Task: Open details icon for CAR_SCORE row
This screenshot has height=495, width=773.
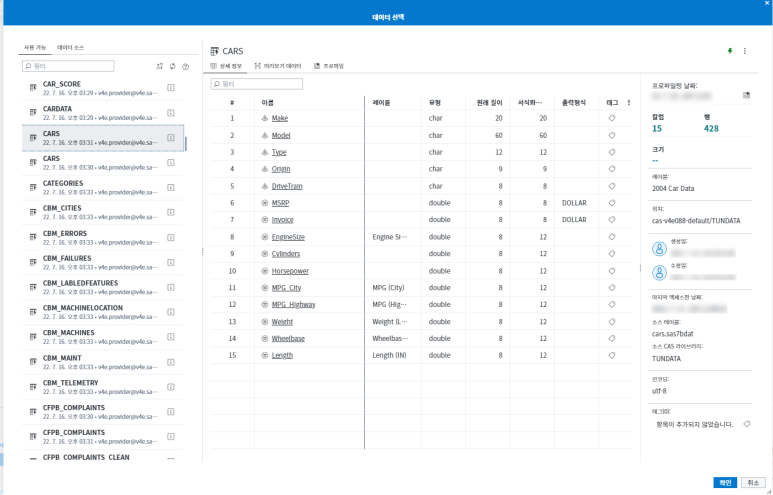Action: [171, 88]
